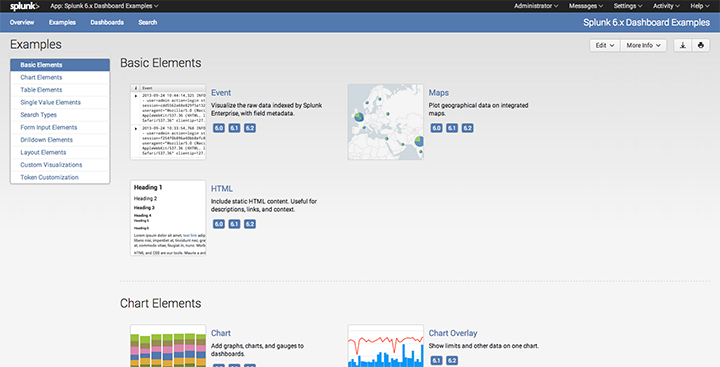Click the 6.1 version badge under HTML
720x367 pixels.
(x=234, y=224)
